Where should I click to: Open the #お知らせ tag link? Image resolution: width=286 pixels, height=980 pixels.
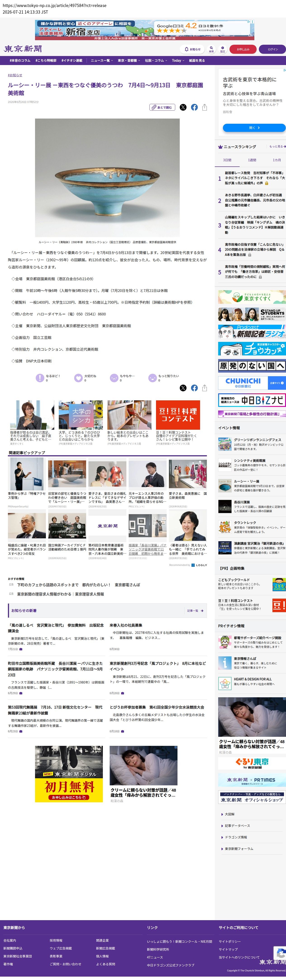coord(15,75)
